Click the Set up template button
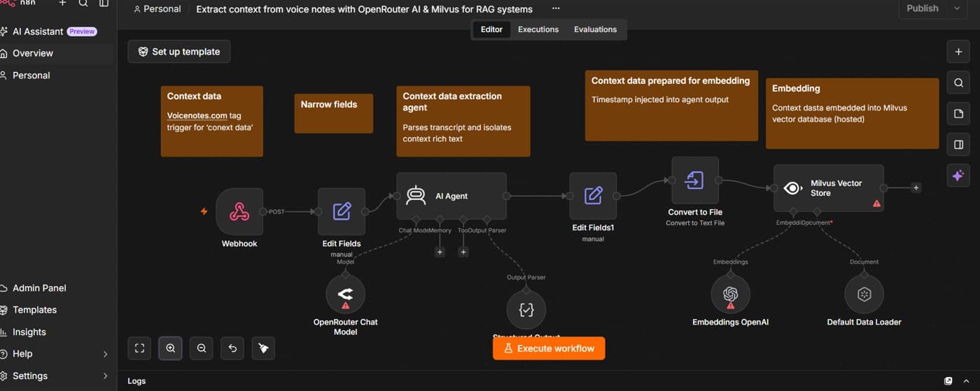Viewport: 980px width, 391px height. point(179,51)
